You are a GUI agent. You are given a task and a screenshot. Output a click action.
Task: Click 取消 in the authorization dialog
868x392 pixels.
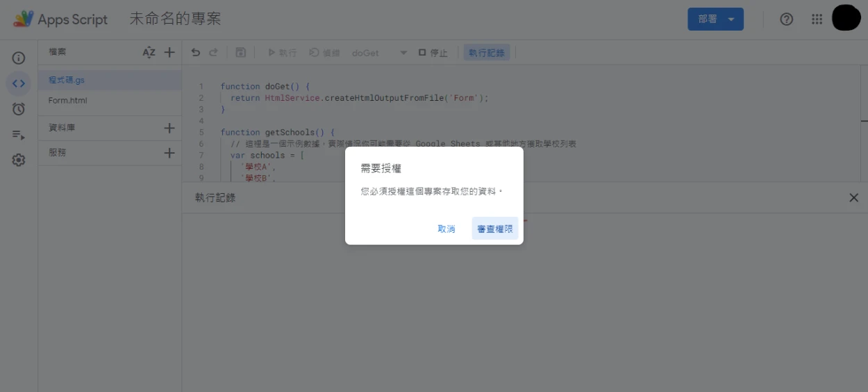(446, 229)
